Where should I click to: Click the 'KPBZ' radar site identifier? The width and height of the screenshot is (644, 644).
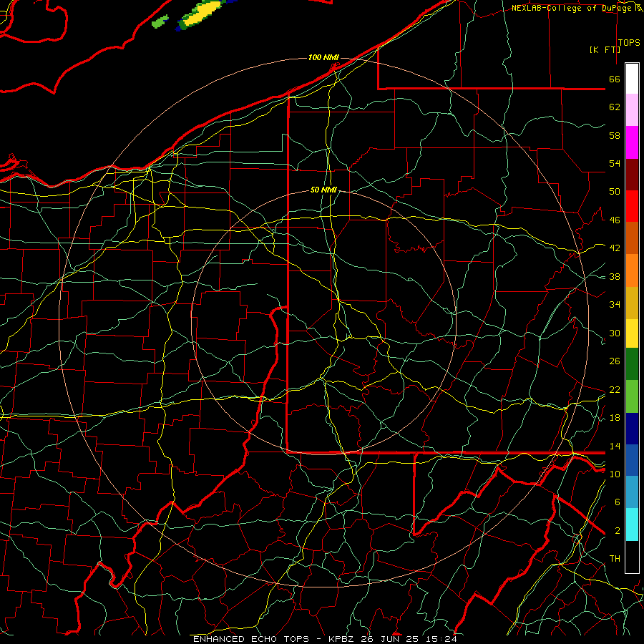pyautogui.click(x=341, y=639)
